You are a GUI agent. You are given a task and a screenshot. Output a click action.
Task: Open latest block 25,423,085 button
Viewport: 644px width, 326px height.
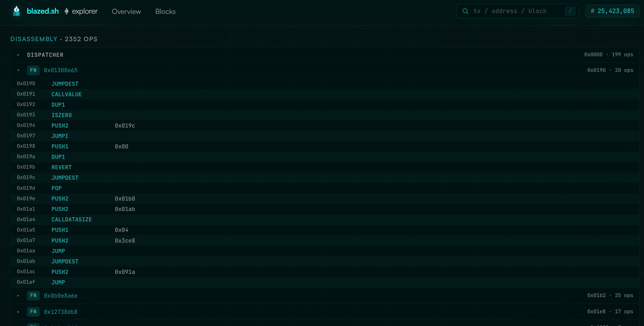coord(612,11)
